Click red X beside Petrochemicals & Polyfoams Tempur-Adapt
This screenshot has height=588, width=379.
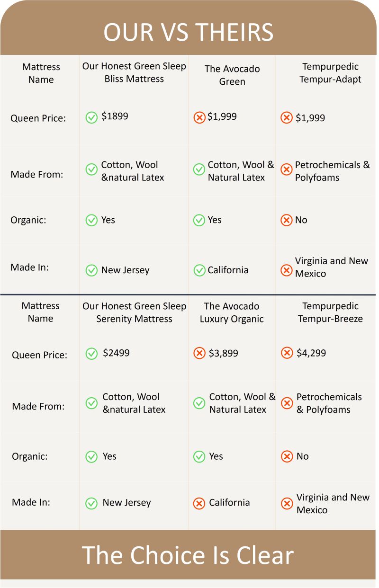click(x=287, y=169)
